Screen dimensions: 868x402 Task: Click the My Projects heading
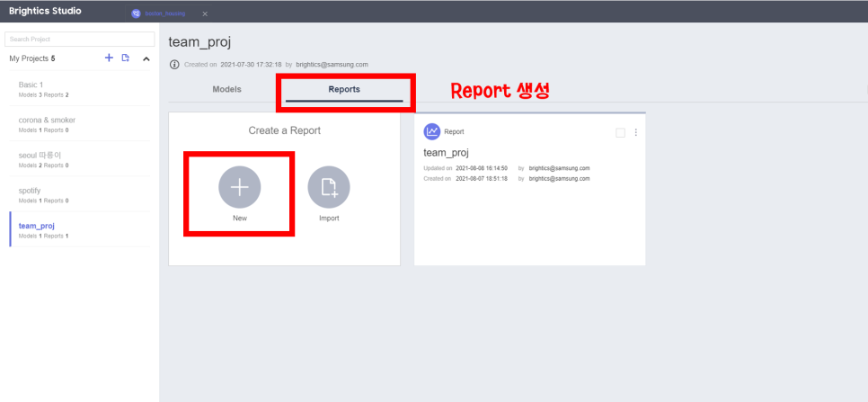[x=32, y=58]
